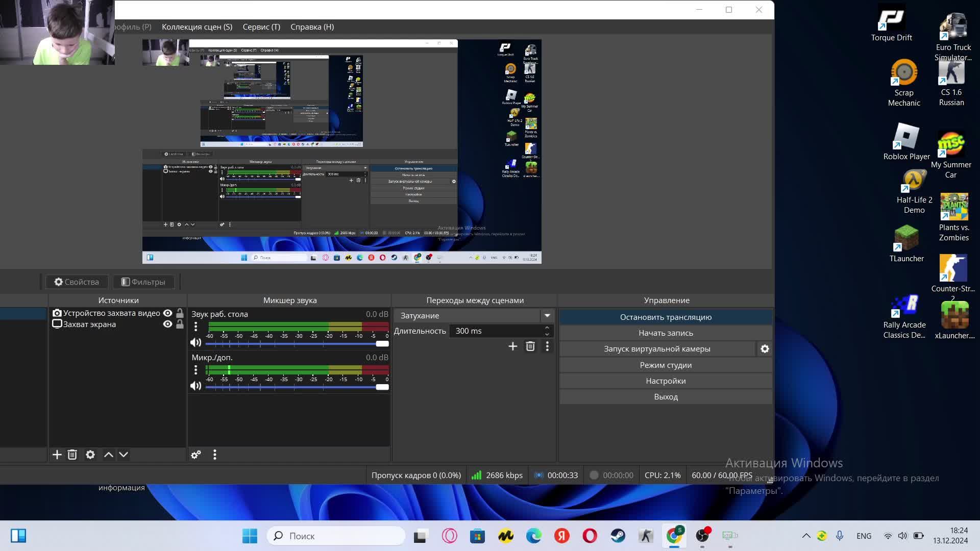This screenshot has height=551, width=980.
Task: Open the Tools (Сервис) menu
Action: click(x=261, y=27)
